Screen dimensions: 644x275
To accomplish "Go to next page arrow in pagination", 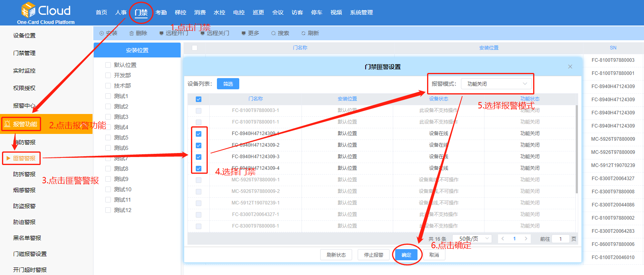I will pos(526,239).
